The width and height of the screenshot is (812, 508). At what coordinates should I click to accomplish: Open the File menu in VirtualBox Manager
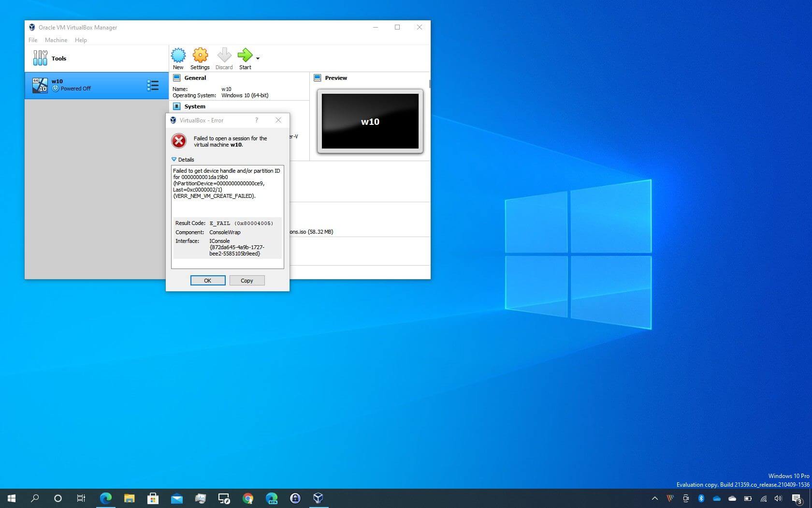[32, 40]
